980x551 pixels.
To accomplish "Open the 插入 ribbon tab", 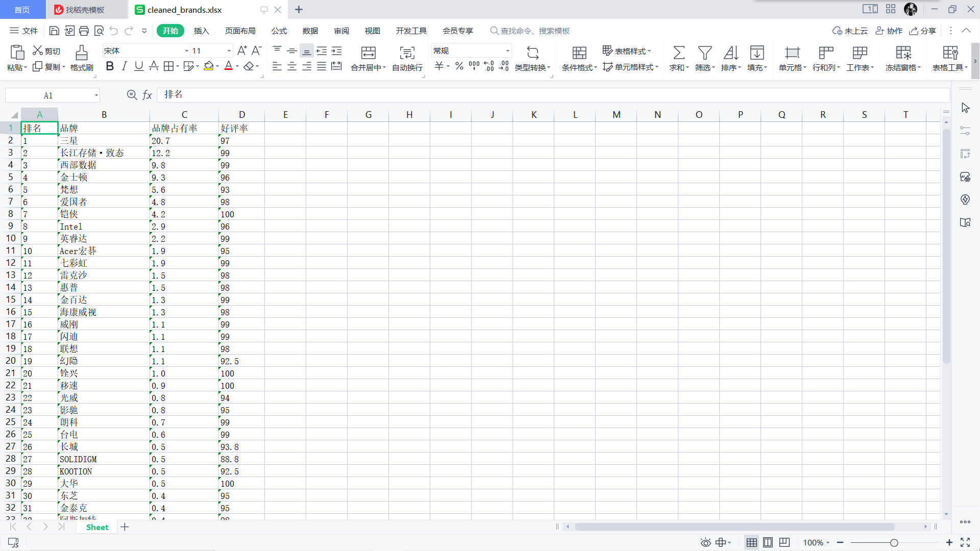I will 201,31.
